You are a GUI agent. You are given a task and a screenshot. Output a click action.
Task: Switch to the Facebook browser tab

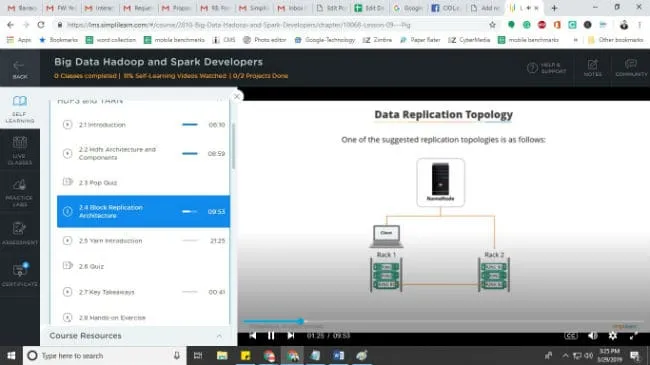point(447,8)
